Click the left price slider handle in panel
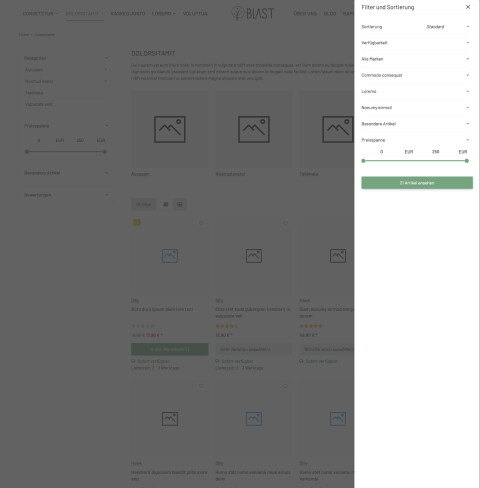Viewport: 480px width, 488px height. coord(363,161)
